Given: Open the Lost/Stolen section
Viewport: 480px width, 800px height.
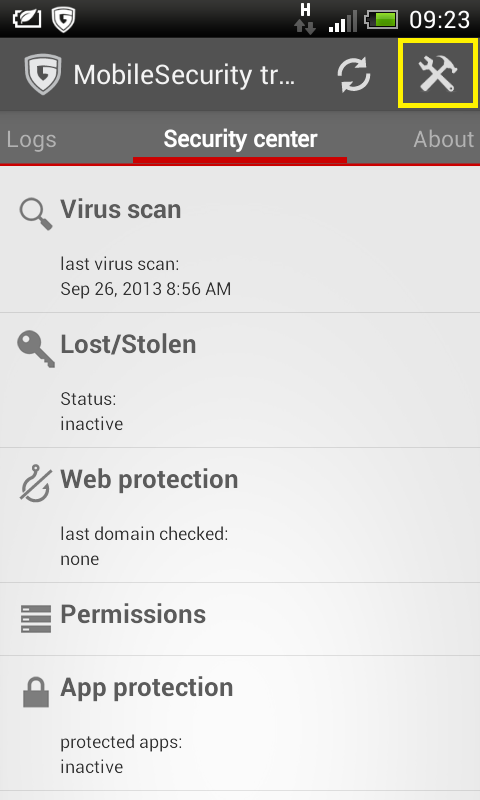Looking at the screenshot, I should 240,381.
